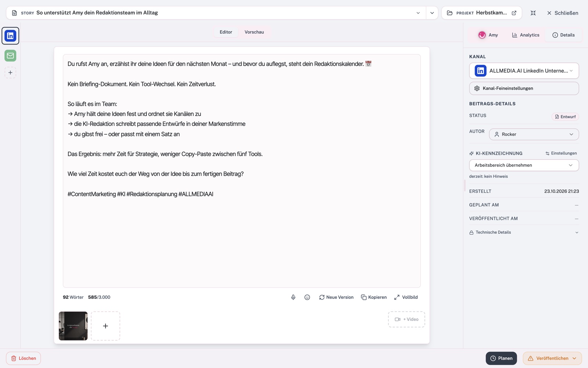Click the Kopieren button
Image resolution: width=588 pixels, height=368 pixels.
click(374, 297)
